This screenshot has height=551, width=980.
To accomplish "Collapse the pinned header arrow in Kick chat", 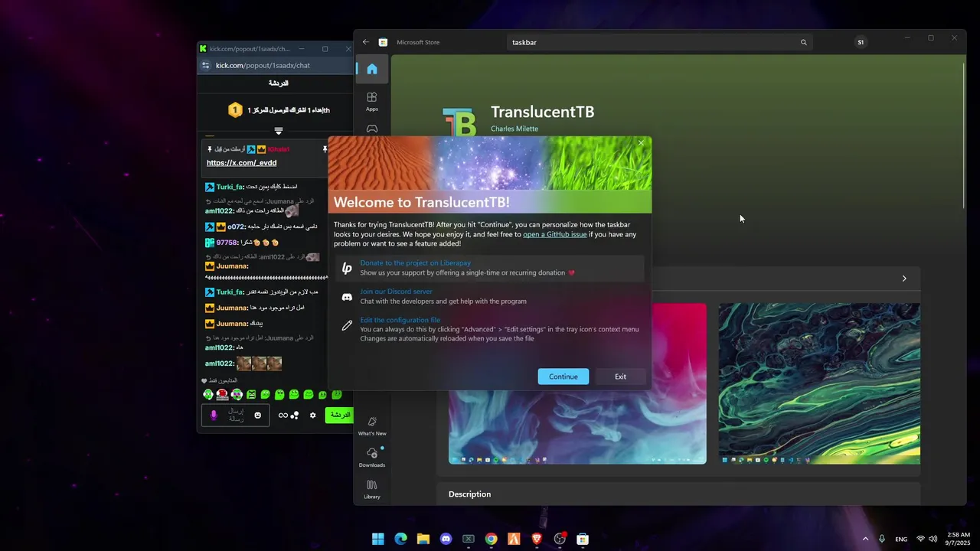I will [279, 131].
